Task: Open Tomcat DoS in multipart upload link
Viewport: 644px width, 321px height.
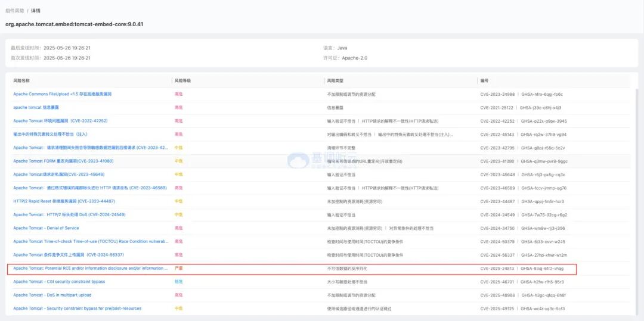Action: [x=52, y=295]
